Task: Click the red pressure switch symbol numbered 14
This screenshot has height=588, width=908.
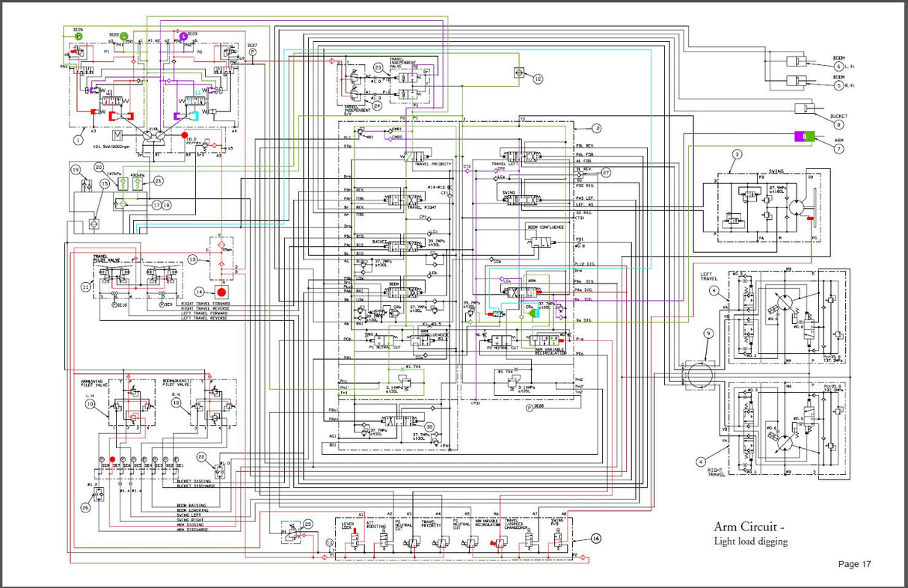Action: coord(221,291)
